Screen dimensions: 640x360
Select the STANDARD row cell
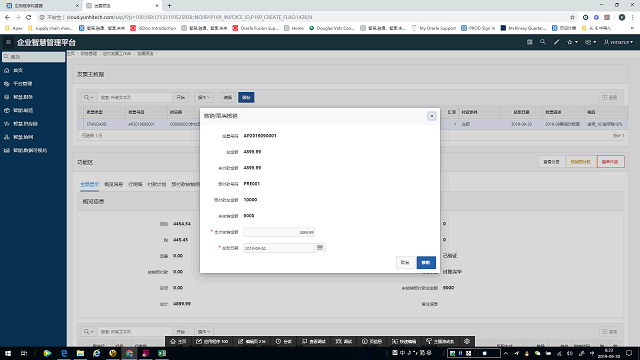click(x=104, y=124)
